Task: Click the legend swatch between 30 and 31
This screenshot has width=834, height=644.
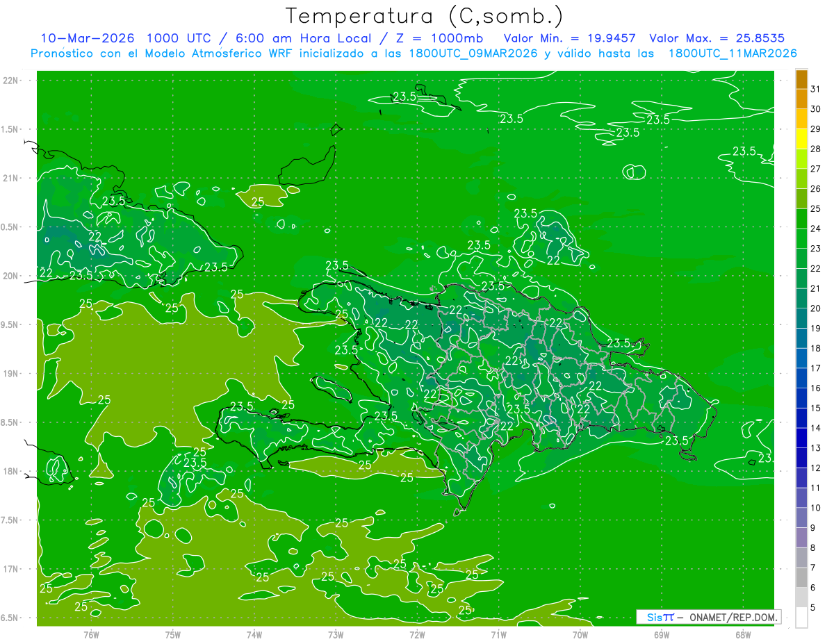Action: click(801, 99)
